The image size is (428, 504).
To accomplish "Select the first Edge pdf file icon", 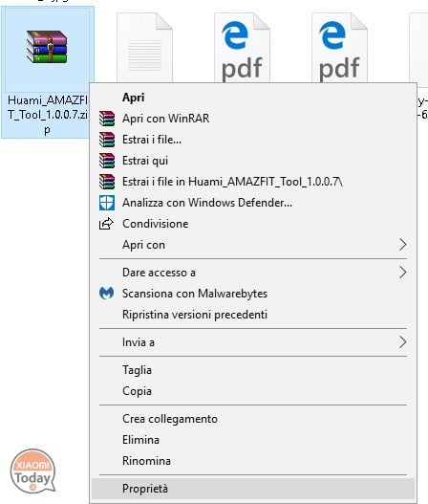I will [x=242, y=47].
